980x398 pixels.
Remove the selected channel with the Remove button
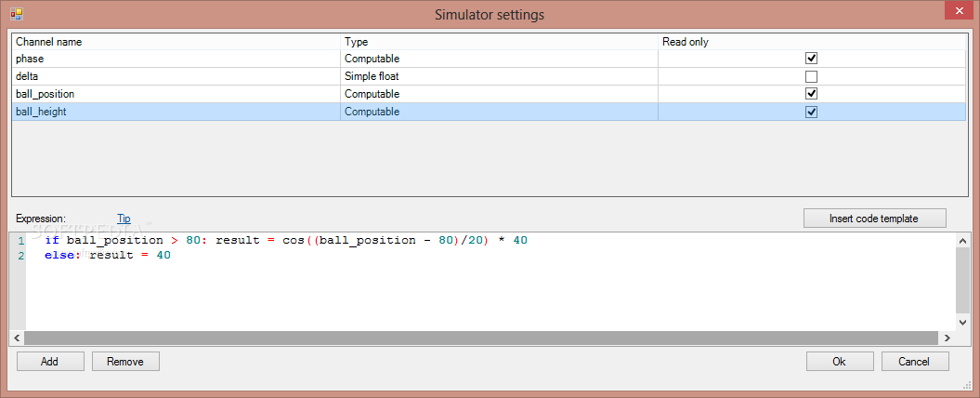(125, 362)
